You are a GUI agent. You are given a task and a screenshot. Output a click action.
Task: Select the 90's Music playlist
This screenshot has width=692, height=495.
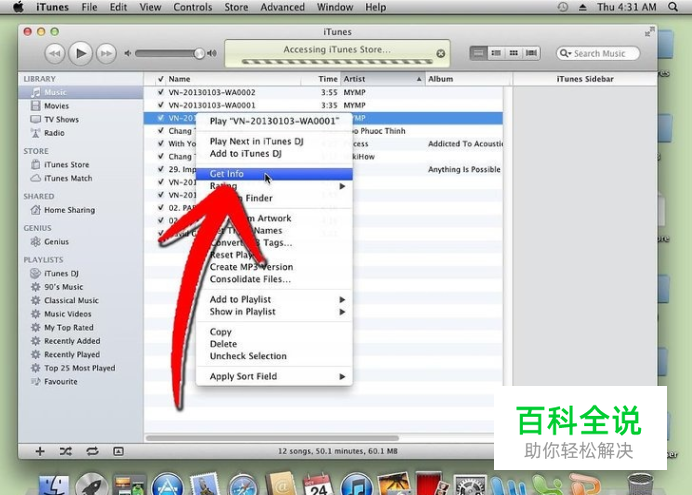(x=81, y=287)
